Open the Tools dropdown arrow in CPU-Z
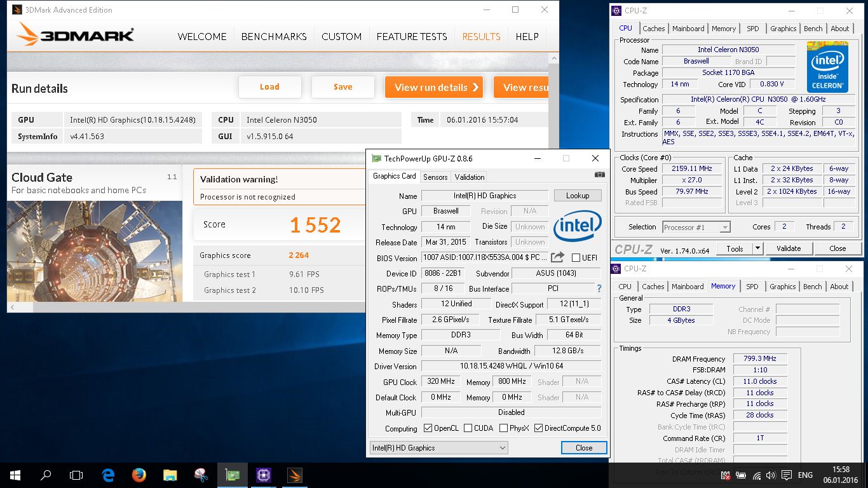The width and height of the screenshot is (868, 488). coord(757,248)
